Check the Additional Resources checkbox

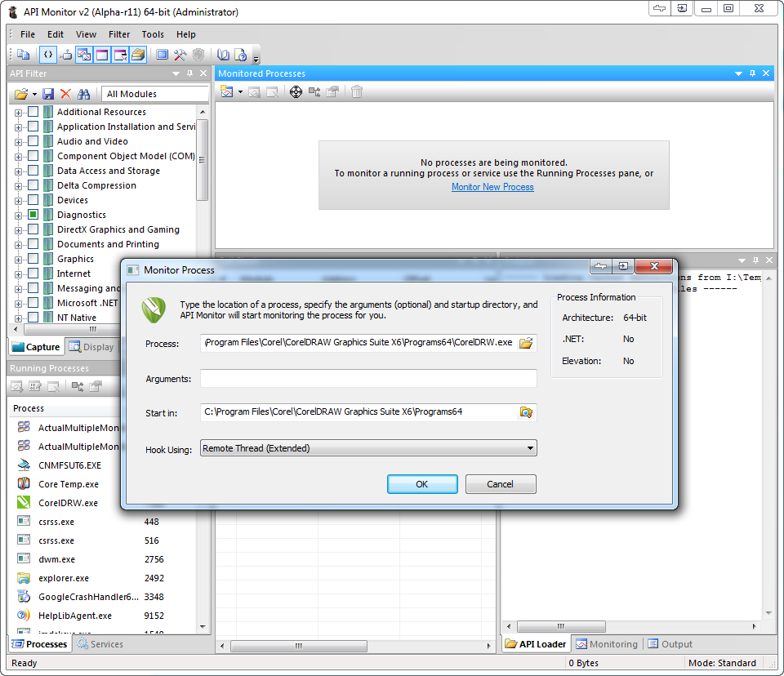click(33, 112)
